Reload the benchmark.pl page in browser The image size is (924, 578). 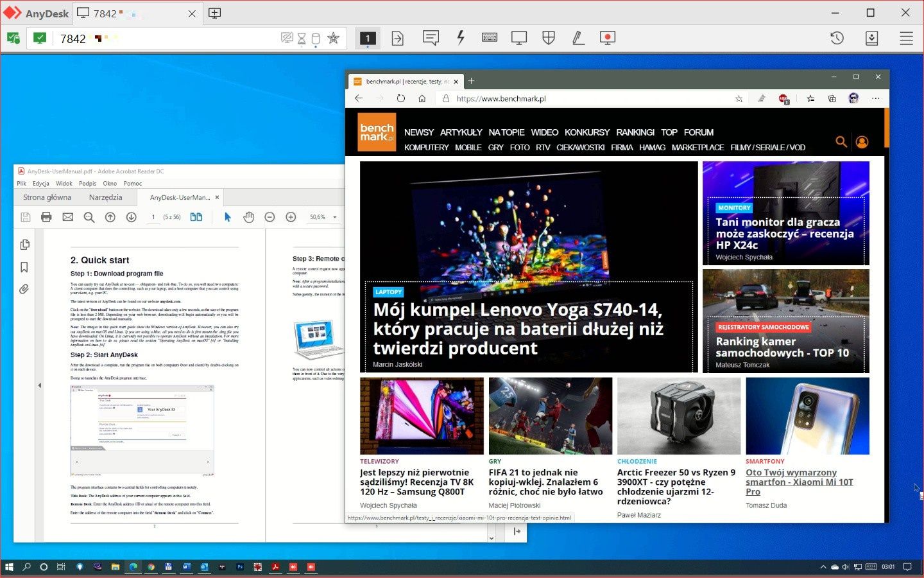[x=401, y=99]
